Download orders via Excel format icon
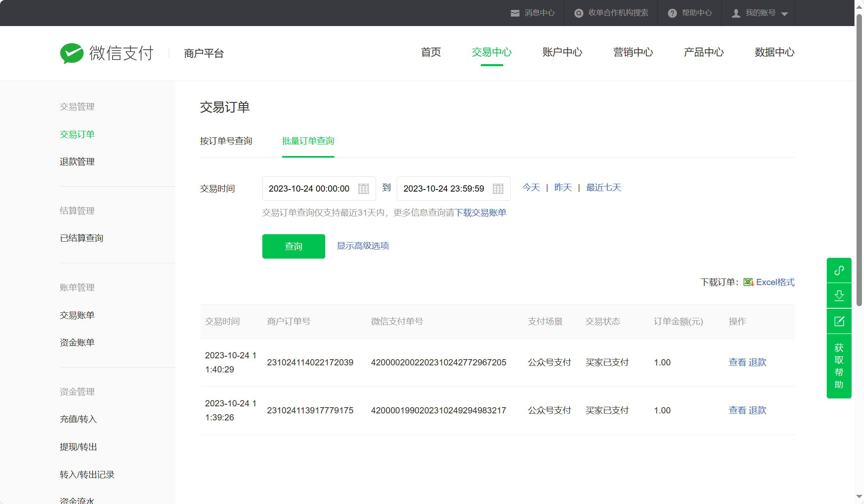This screenshot has width=864, height=504. 748,282
